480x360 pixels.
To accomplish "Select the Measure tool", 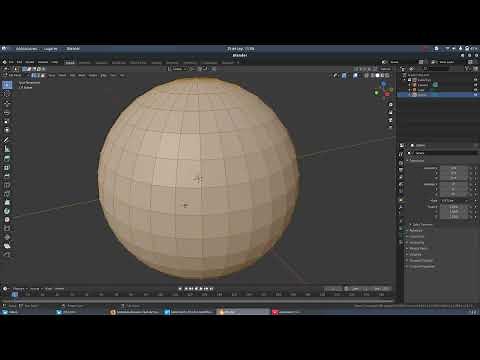I will (7, 149).
